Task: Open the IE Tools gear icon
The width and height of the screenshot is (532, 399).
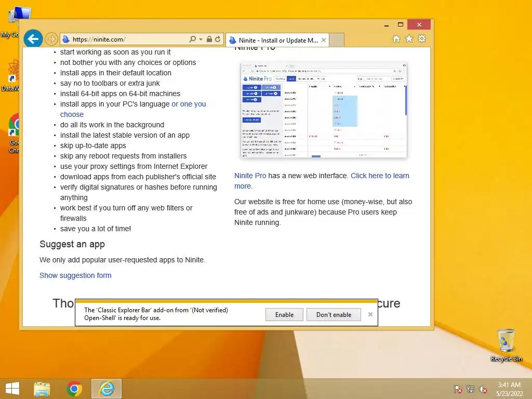Action: point(422,38)
